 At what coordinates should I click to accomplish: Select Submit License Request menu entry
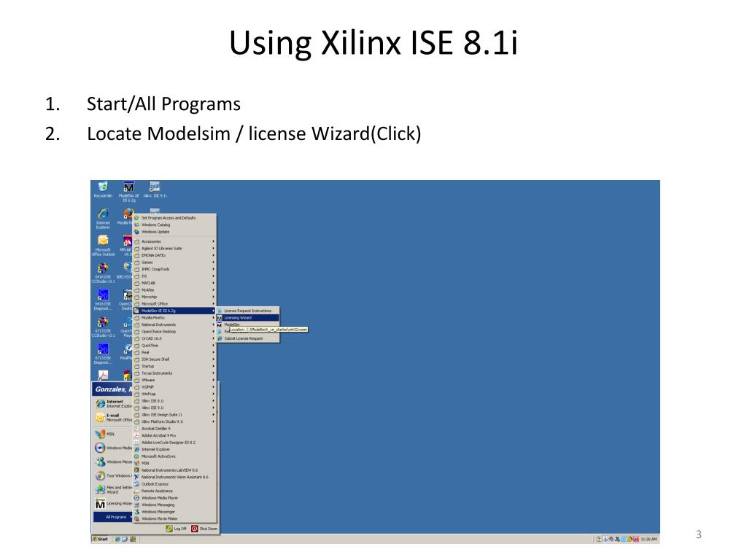pos(248,338)
